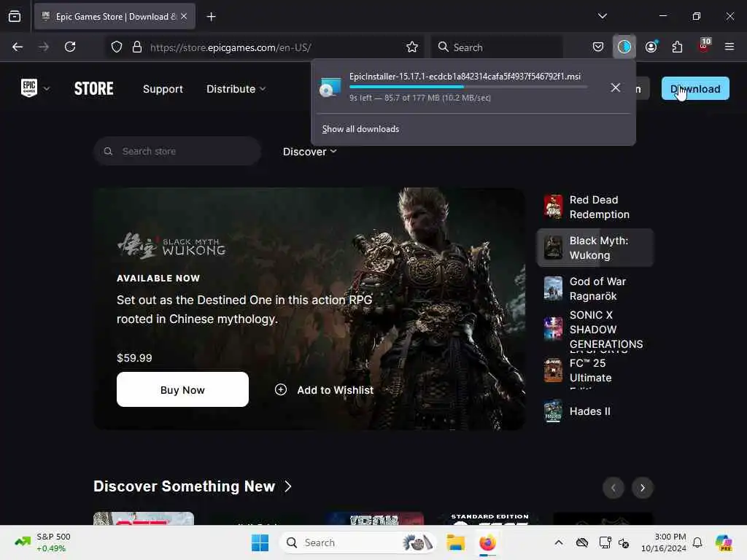Click the red extension icon with badge 10
Image resolution: width=747 pixels, height=560 pixels.
click(704, 46)
